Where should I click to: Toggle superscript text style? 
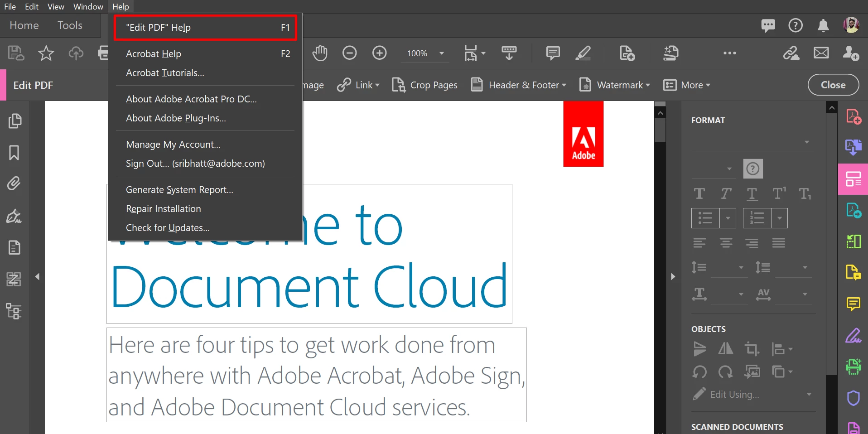coord(779,193)
